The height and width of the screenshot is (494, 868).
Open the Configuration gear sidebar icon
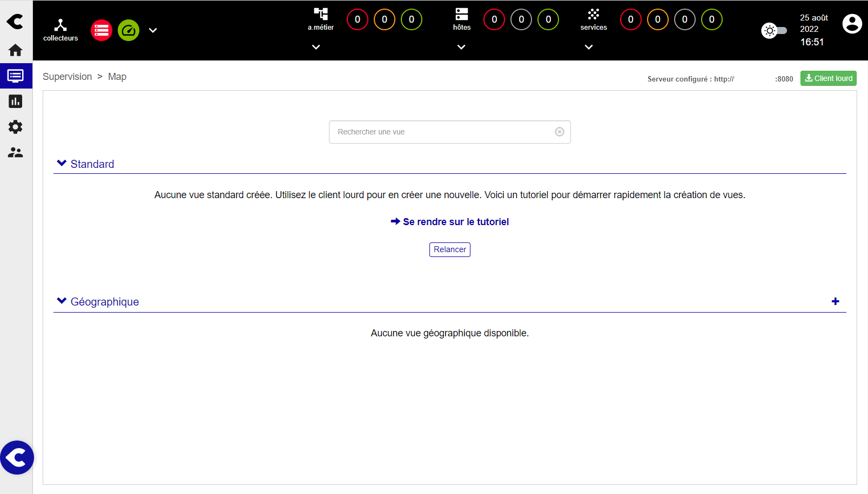point(16,127)
